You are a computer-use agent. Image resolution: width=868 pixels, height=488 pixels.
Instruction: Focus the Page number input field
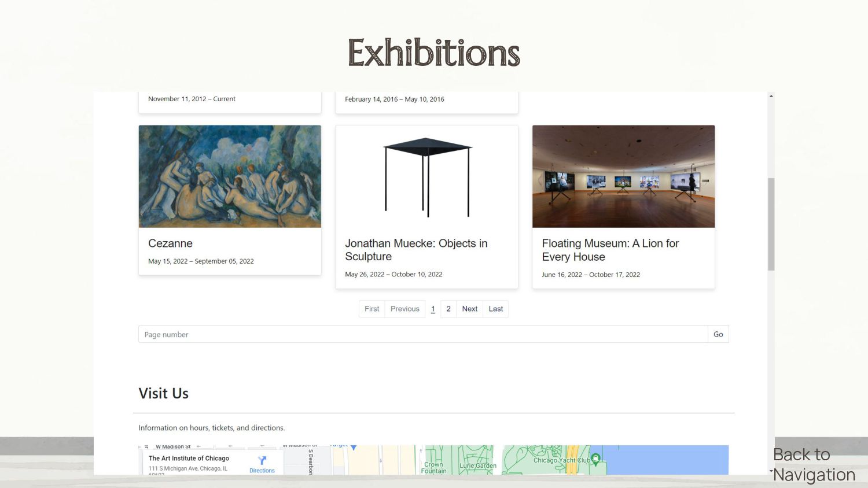[423, 334]
